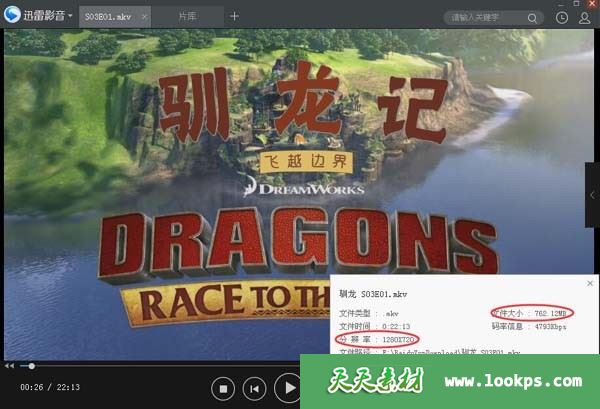Minimize the player window
600x409 pixels.
point(561,4)
